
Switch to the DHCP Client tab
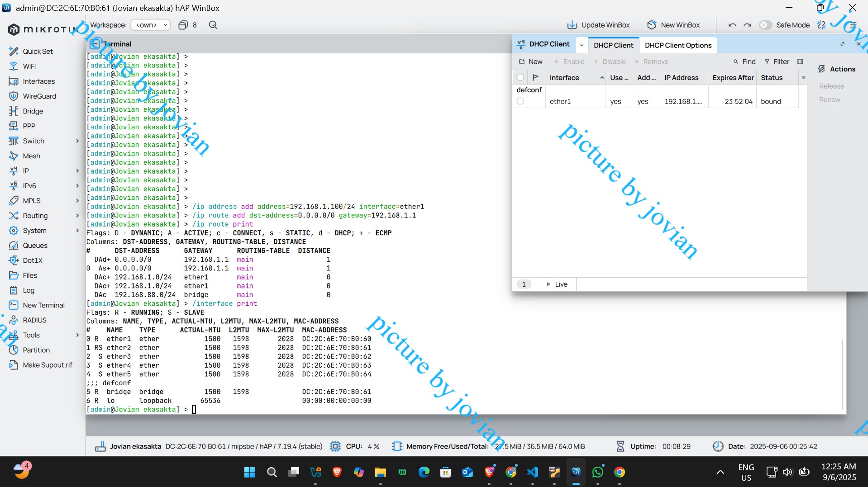pos(613,45)
